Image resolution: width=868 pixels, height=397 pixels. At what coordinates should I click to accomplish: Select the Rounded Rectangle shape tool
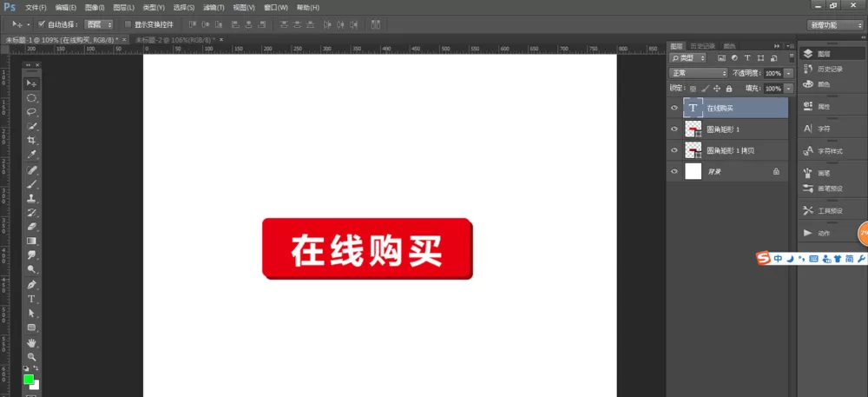tap(31, 328)
